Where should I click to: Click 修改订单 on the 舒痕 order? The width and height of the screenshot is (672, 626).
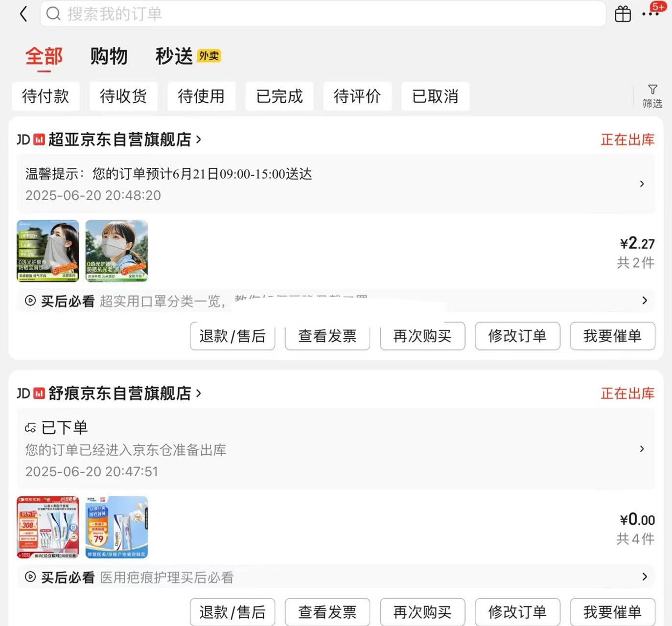pos(517,612)
